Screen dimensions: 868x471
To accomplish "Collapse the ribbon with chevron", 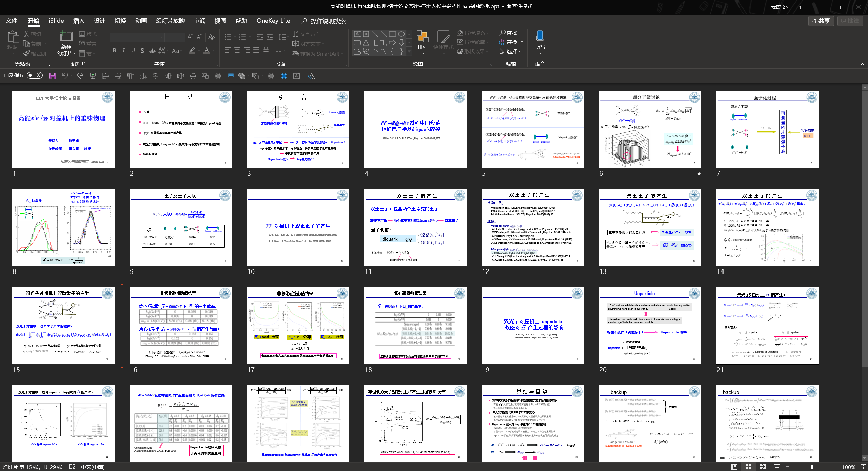I will pyautogui.click(x=863, y=64).
